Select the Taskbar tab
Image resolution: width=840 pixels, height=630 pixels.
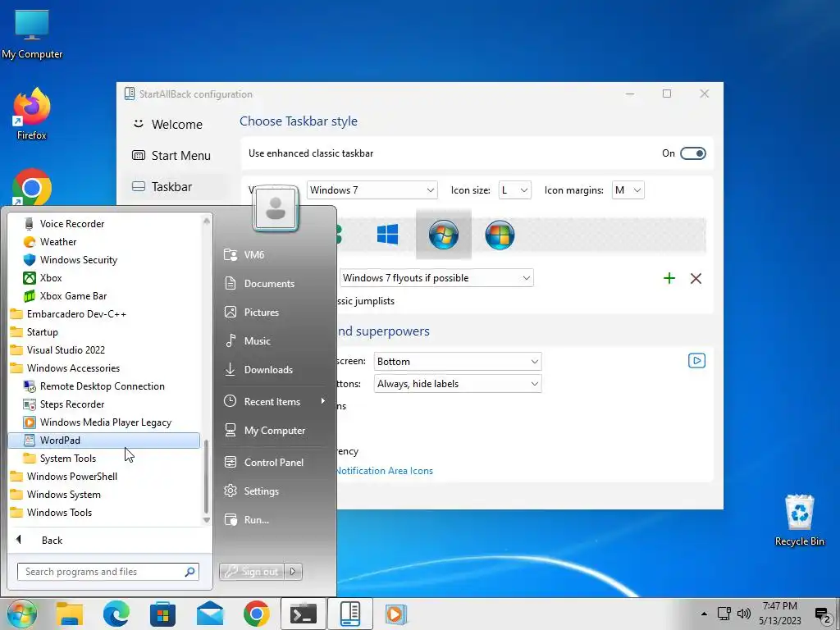pyautogui.click(x=176, y=186)
